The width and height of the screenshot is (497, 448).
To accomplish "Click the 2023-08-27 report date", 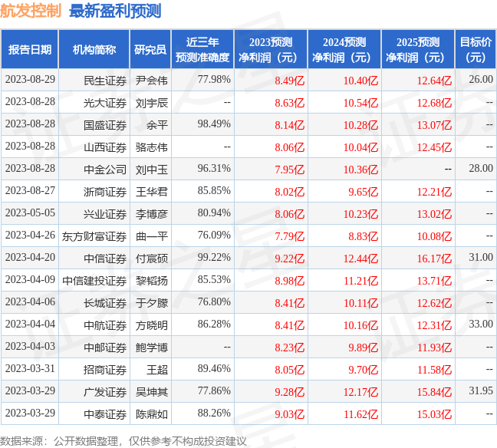I will click(x=30, y=190).
